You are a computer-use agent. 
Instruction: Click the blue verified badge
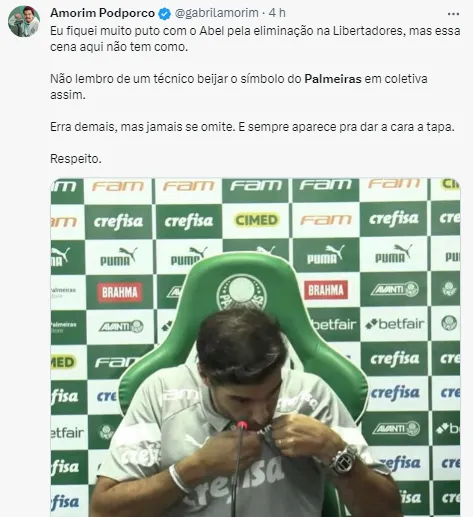[164, 13]
